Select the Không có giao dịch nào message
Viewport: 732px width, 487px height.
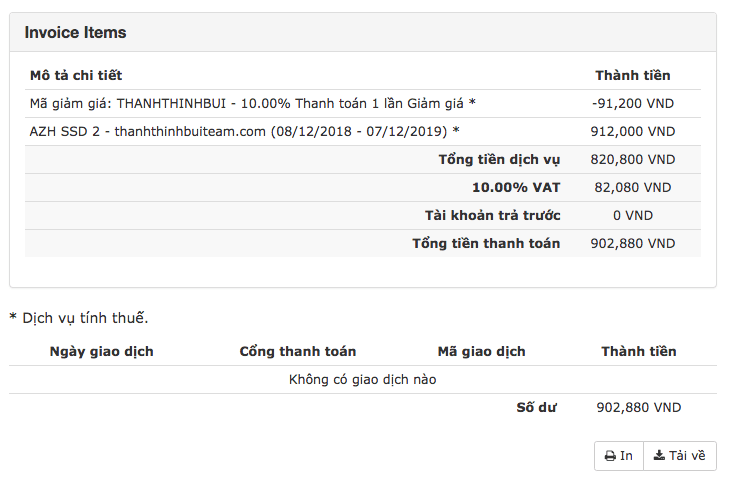click(362, 379)
